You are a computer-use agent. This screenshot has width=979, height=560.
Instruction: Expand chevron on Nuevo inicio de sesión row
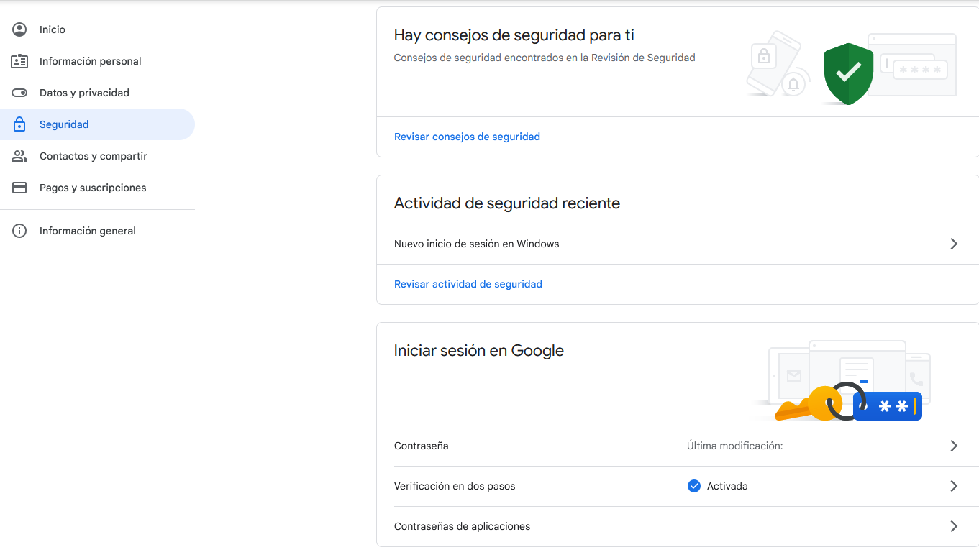point(954,244)
